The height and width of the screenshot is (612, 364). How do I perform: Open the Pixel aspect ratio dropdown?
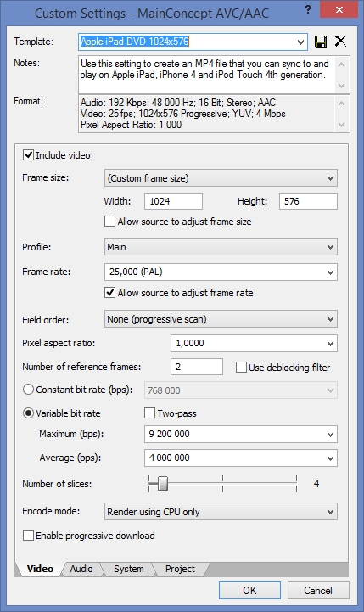tap(254, 344)
